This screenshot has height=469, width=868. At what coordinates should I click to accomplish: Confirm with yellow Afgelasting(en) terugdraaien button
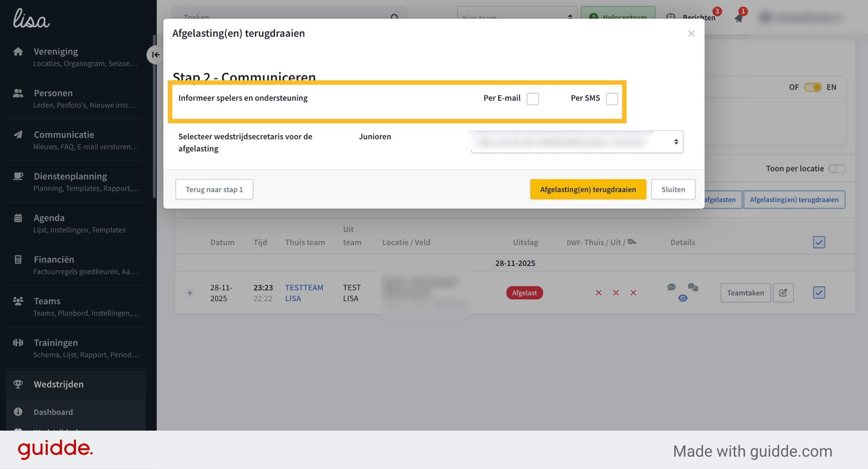click(588, 189)
